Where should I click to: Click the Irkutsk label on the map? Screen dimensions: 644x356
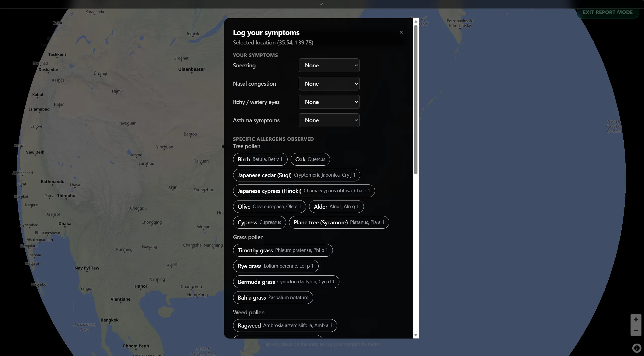[193, 34]
